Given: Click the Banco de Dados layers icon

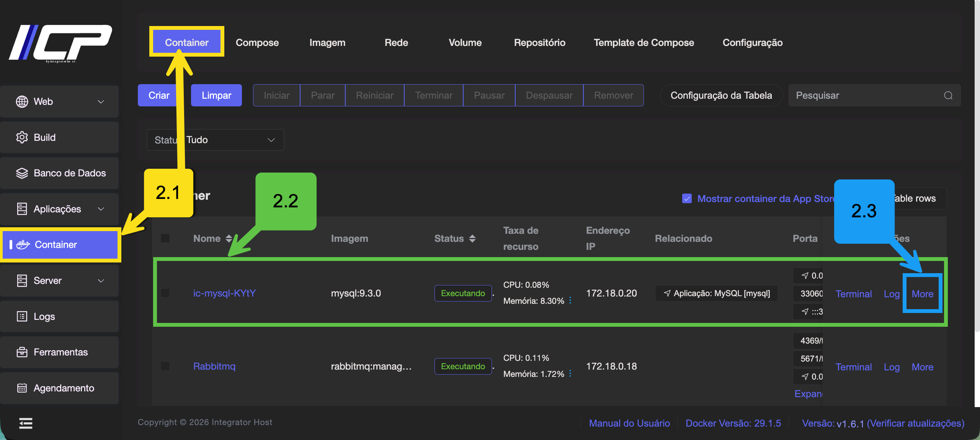Looking at the screenshot, I should [x=22, y=173].
